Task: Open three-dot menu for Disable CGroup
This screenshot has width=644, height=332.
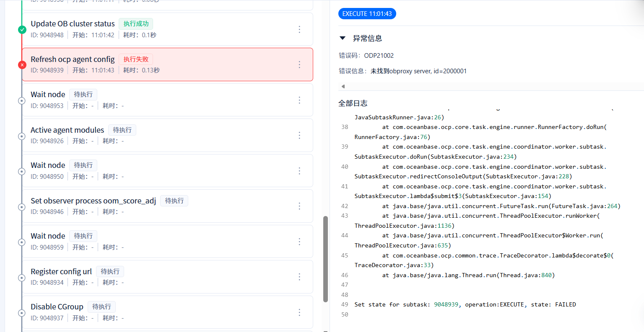Action: click(x=299, y=312)
